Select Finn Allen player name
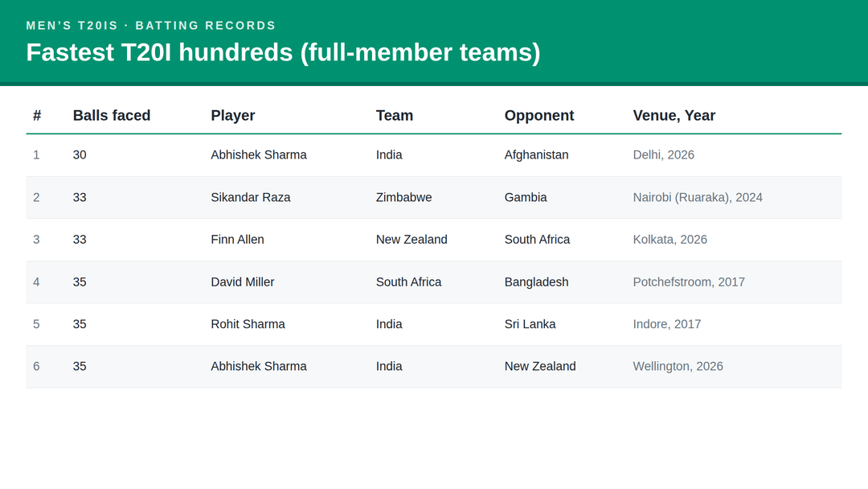Screen dimensions: 868x489 pyautogui.click(x=237, y=240)
